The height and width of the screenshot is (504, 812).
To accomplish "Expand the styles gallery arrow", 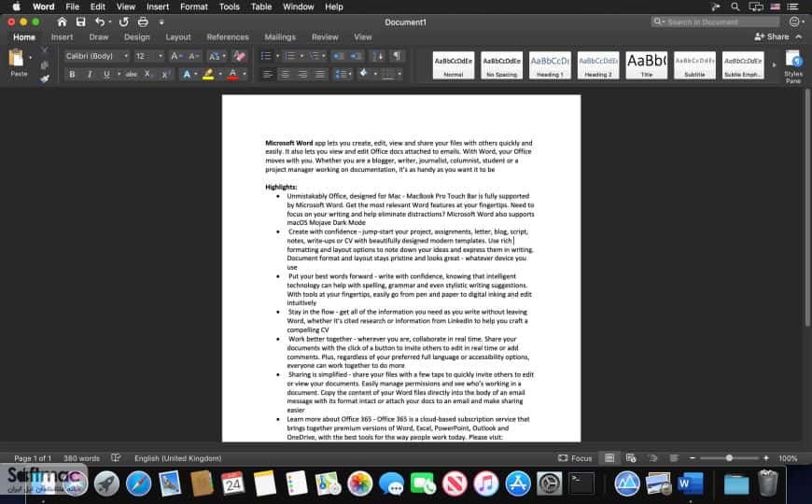I will tap(774, 65).
